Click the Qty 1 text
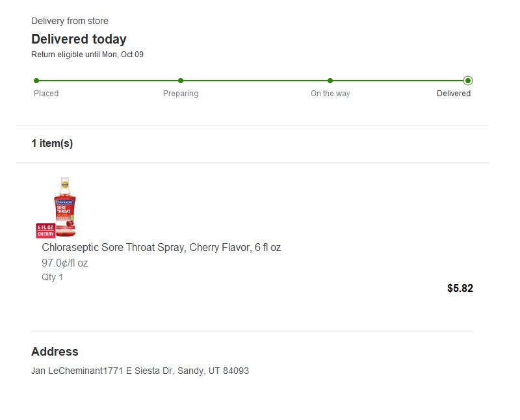 tap(53, 278)
